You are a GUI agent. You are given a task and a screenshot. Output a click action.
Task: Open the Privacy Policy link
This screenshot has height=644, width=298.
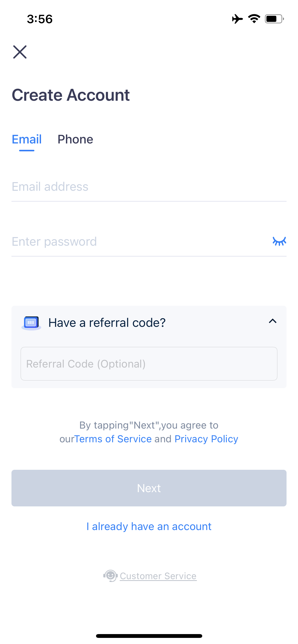[206, 439]
